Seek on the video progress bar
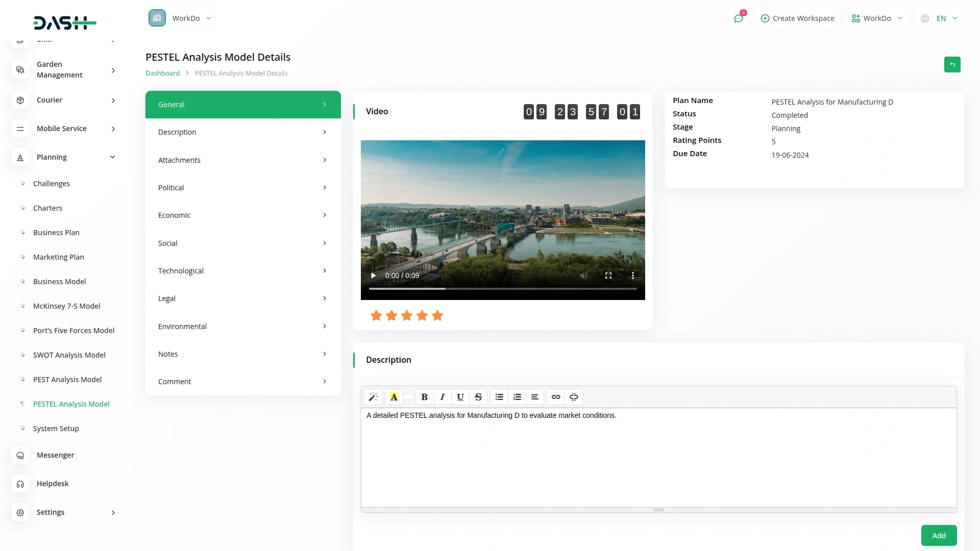Screen dimensions: 980x551 (503, 289)
